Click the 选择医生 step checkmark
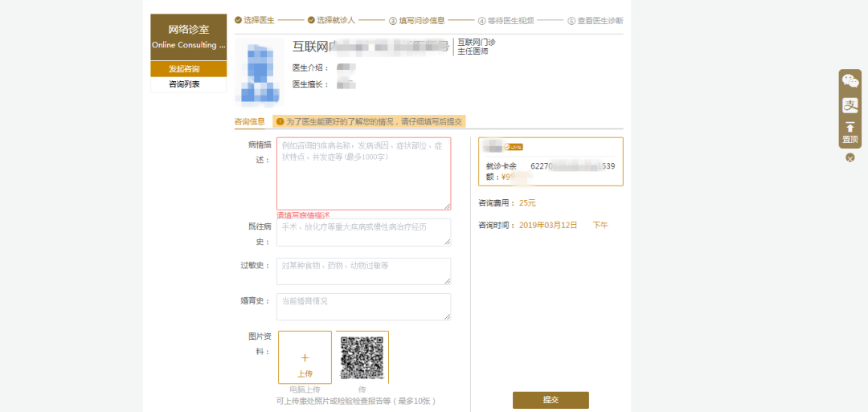 [x=239, y=20]
